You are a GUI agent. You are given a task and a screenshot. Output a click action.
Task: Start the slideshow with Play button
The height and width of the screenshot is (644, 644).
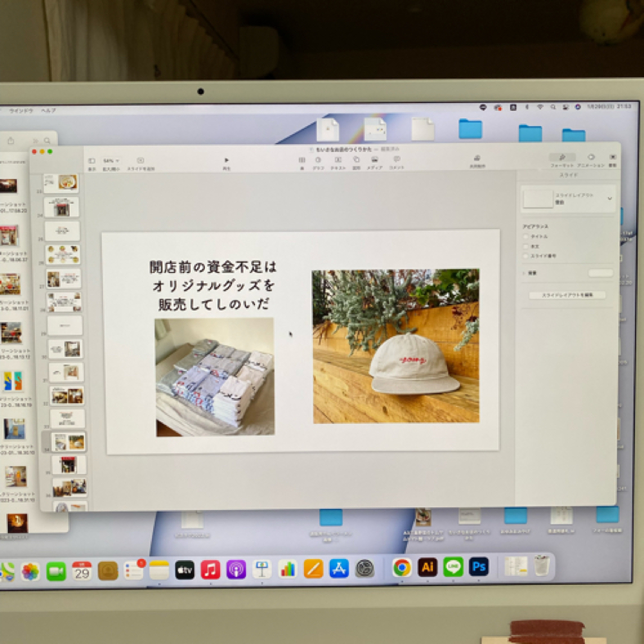227,160
